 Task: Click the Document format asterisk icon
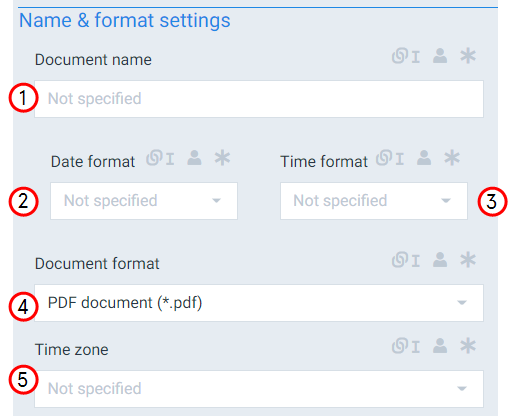tap(468, 260)
